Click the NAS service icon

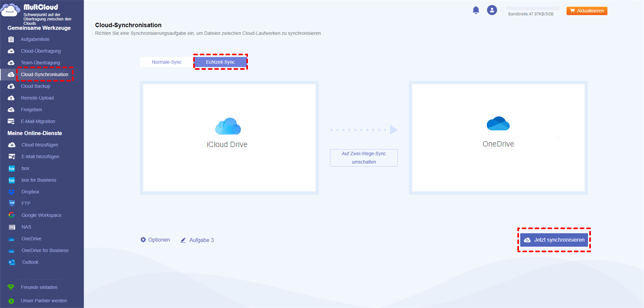click(11, 227)
